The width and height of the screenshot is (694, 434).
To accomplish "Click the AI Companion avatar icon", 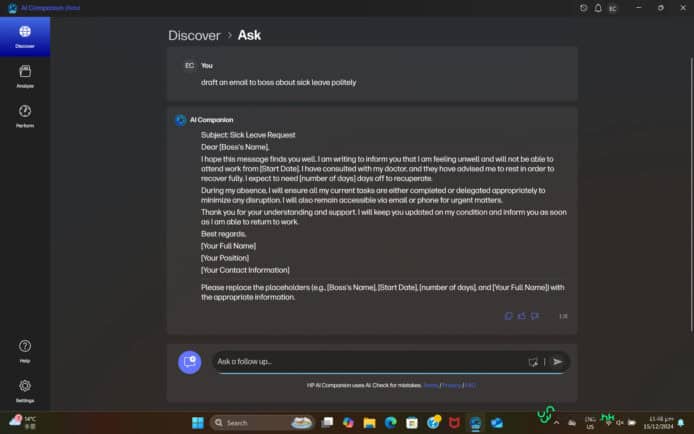I will pos(181,120).
